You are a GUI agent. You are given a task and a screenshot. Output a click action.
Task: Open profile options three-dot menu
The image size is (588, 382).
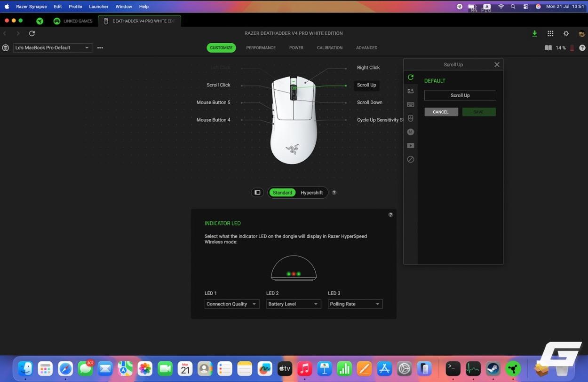100,47
